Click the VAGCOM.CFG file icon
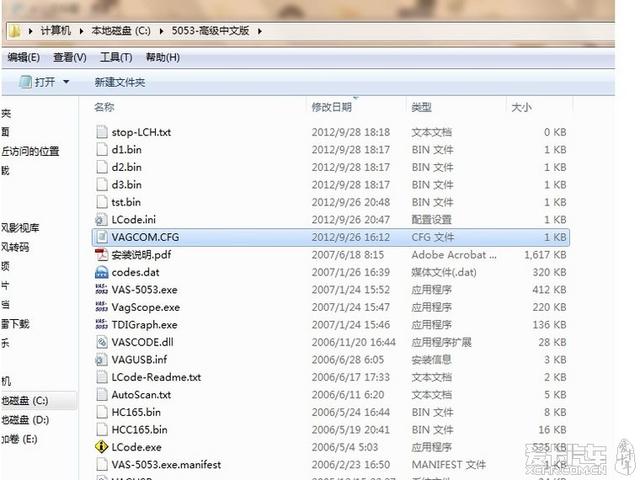The width and height of the screenshot is (640, 480). [102, 237]
